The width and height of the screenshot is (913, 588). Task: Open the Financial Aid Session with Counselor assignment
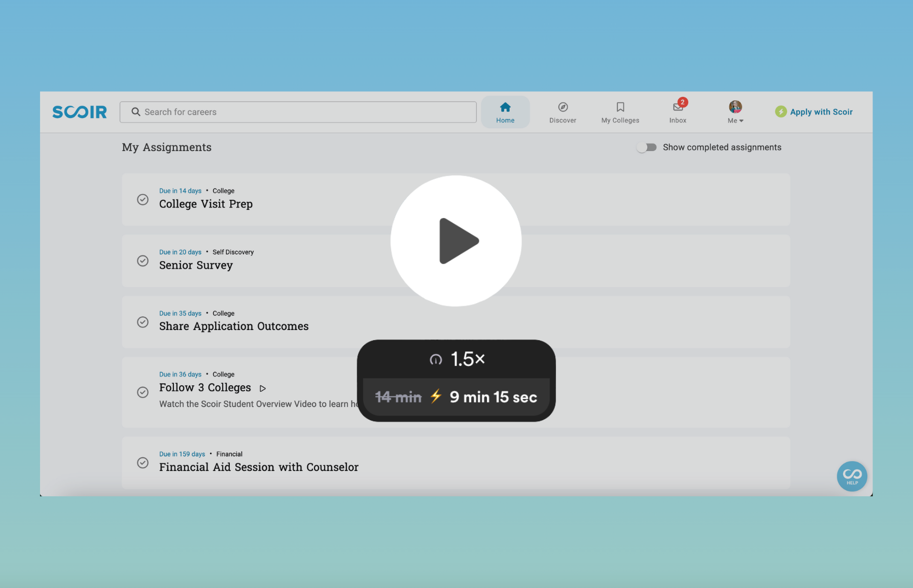pos(259,467)
